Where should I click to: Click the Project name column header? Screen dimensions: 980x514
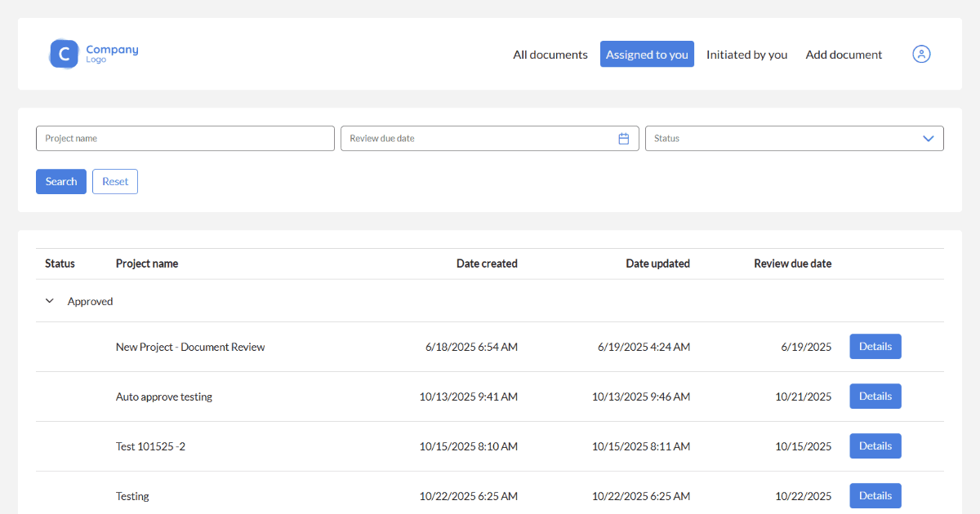pyautogui.click(x=147, y=264)
